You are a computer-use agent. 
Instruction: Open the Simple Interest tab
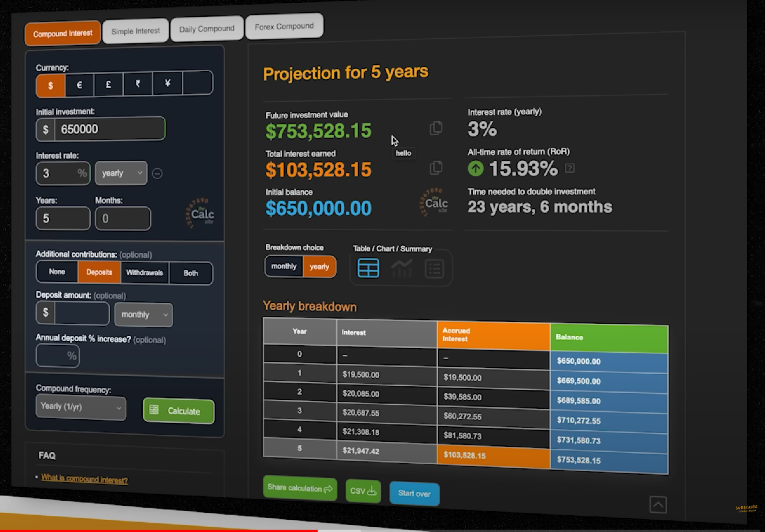click(x=135, y=31)
